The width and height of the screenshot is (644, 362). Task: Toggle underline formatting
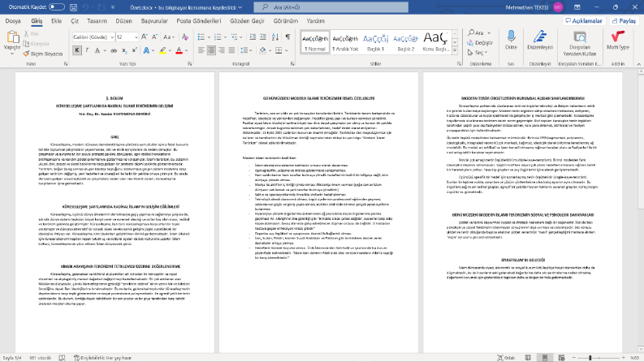pos(97,50)
